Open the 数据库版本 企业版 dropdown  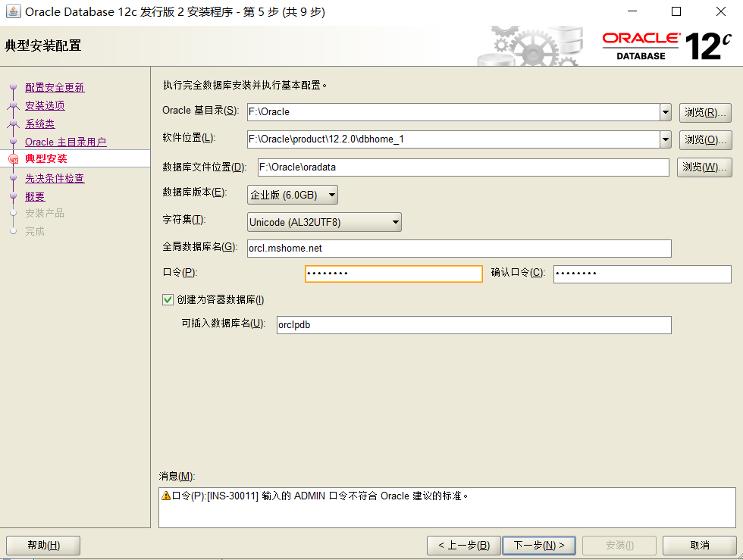(x=293, y=195)
